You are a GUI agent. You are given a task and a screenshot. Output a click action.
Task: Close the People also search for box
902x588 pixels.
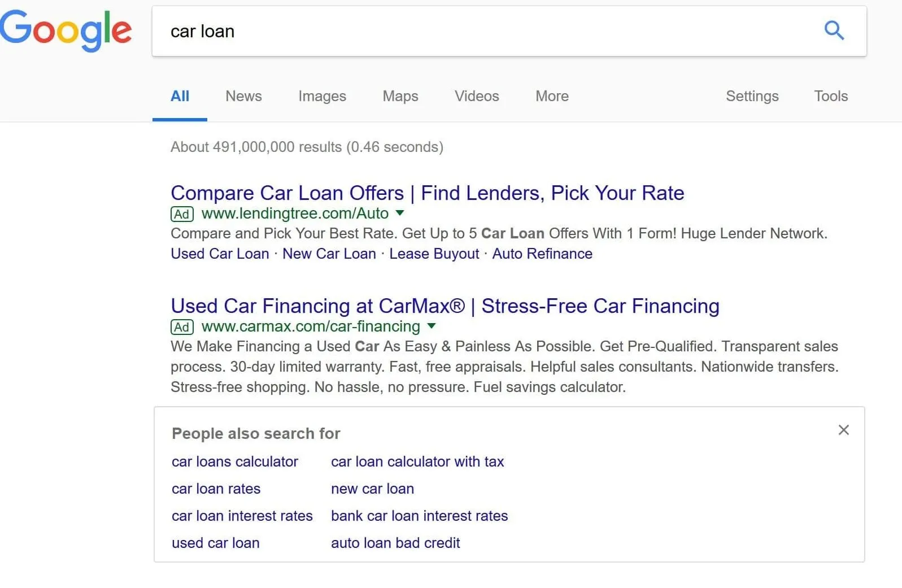pyautogui.click(x=843, y=430)
